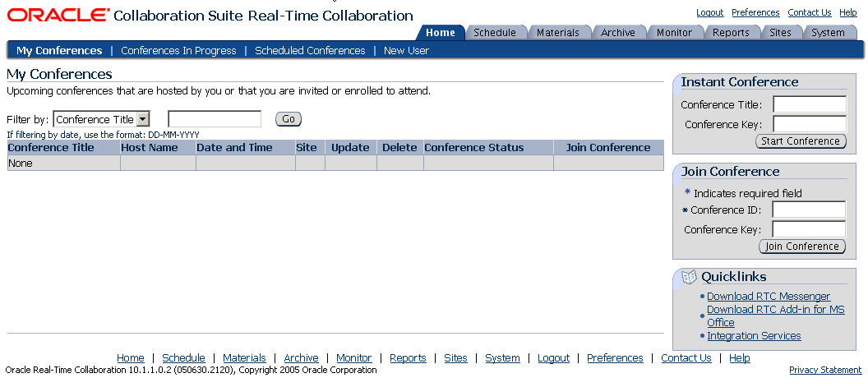Click the Oracle logo
This screenshot has height=387, width=868.
tap(58, 15)
